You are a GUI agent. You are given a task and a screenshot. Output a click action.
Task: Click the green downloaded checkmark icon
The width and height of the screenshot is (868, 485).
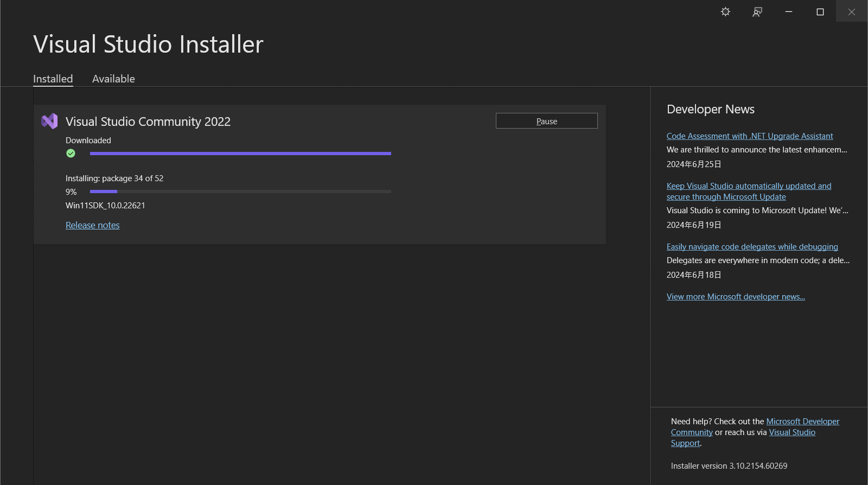(71, 154)
